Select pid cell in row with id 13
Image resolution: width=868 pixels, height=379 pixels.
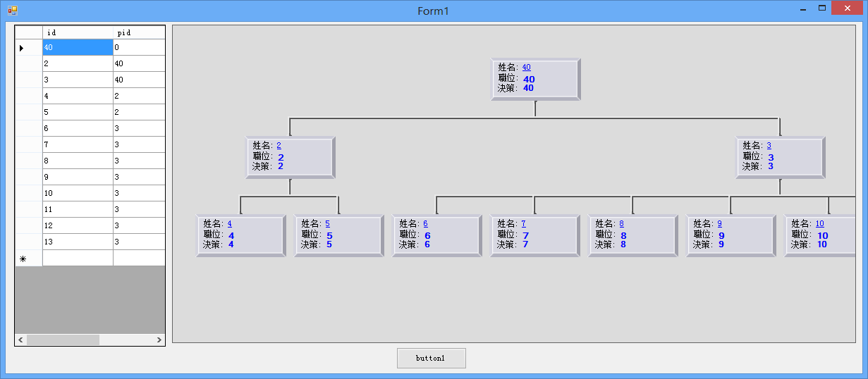coord(139,242)
